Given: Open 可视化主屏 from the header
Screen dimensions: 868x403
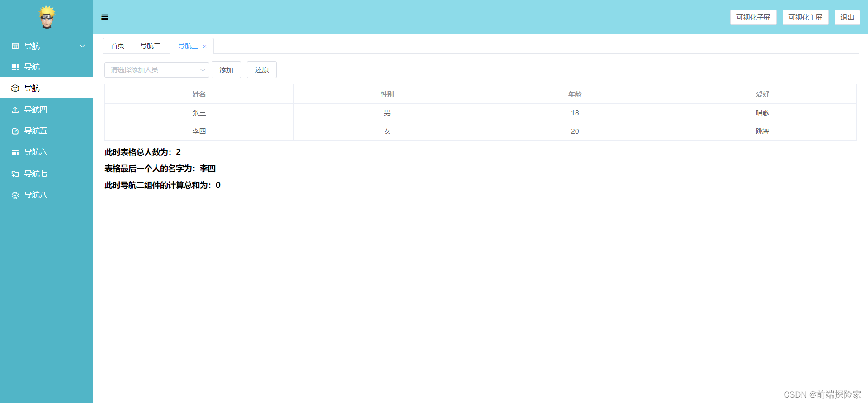Looking at the screenshot, I should [806, 18].
